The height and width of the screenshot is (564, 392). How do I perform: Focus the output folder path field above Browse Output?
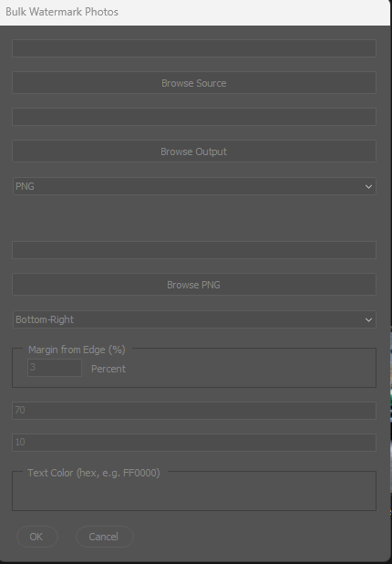point(194,117)
